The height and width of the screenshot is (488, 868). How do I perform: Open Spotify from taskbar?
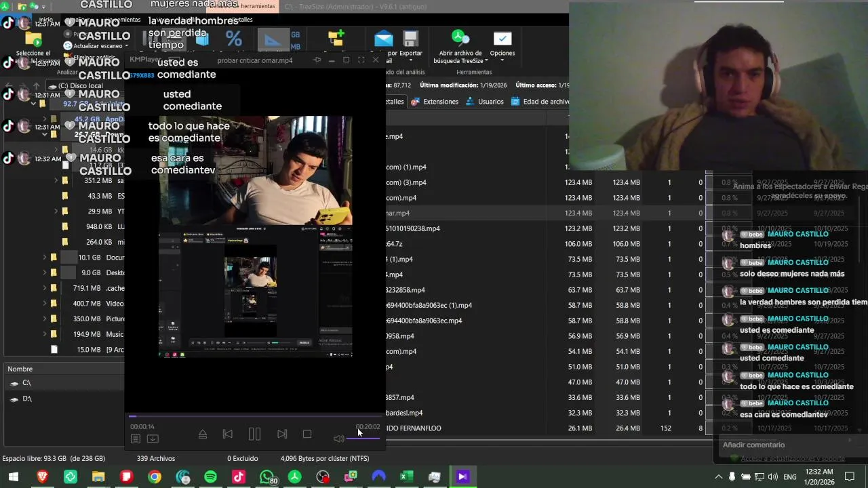coord(210,477)
